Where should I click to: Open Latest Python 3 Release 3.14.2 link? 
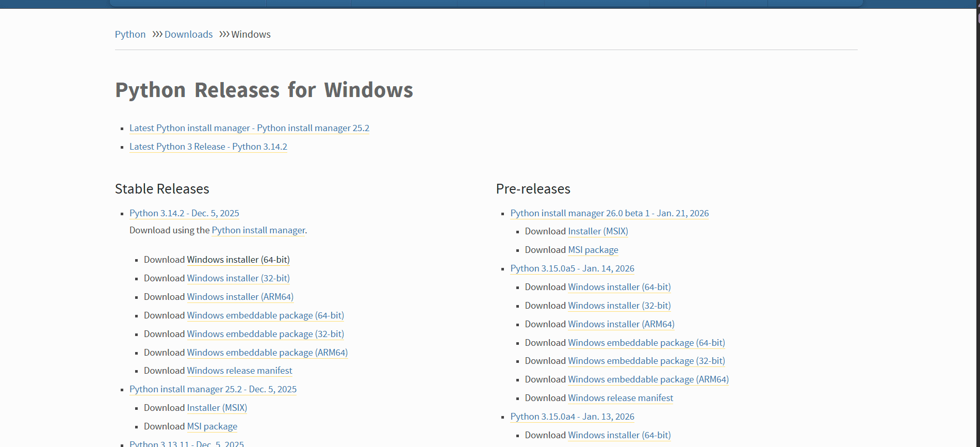click(x=208, y=147)
